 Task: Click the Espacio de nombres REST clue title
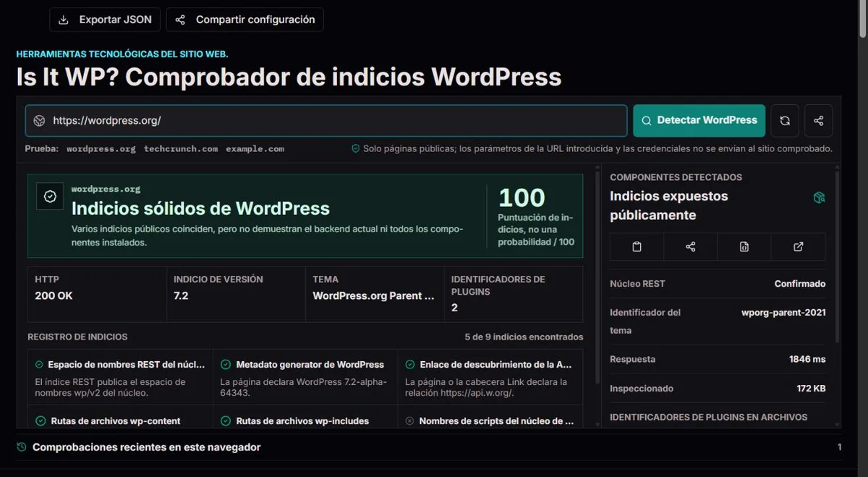coord(126,365)
